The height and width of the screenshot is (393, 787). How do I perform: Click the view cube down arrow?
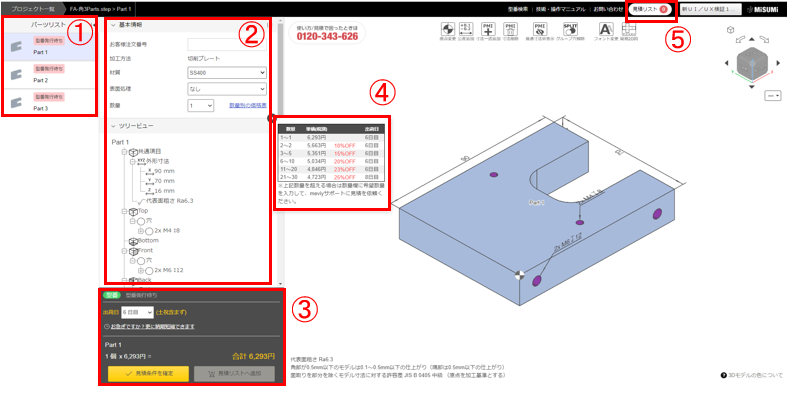[751, 87]
